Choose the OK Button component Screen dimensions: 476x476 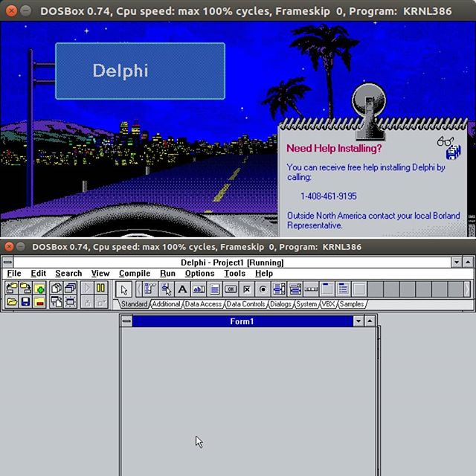(231, 289)
